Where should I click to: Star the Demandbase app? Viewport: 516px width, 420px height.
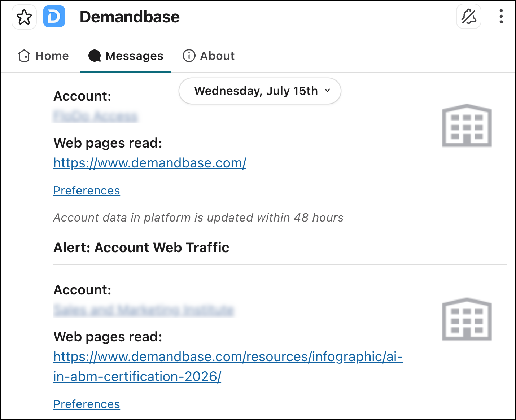[24, 17]
